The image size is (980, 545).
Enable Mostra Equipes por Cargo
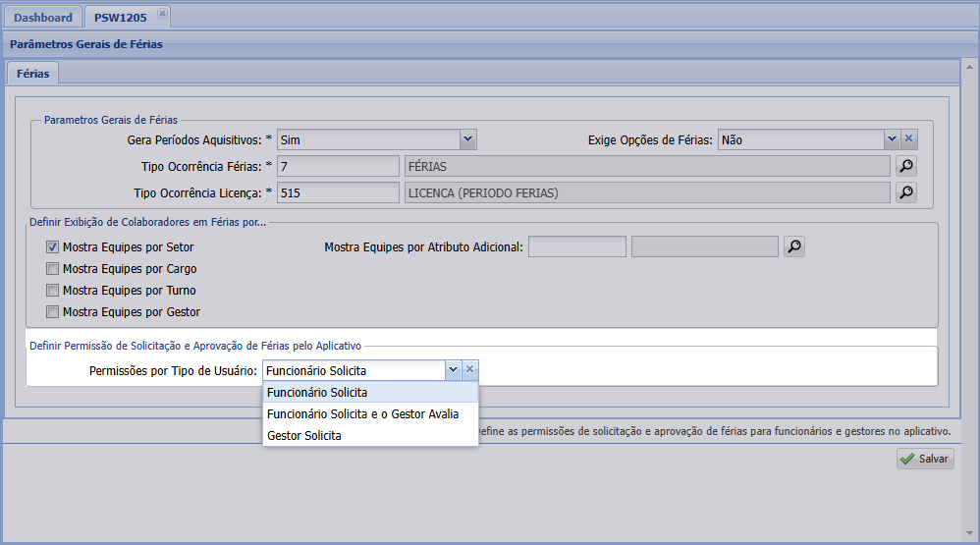point(52,269)
